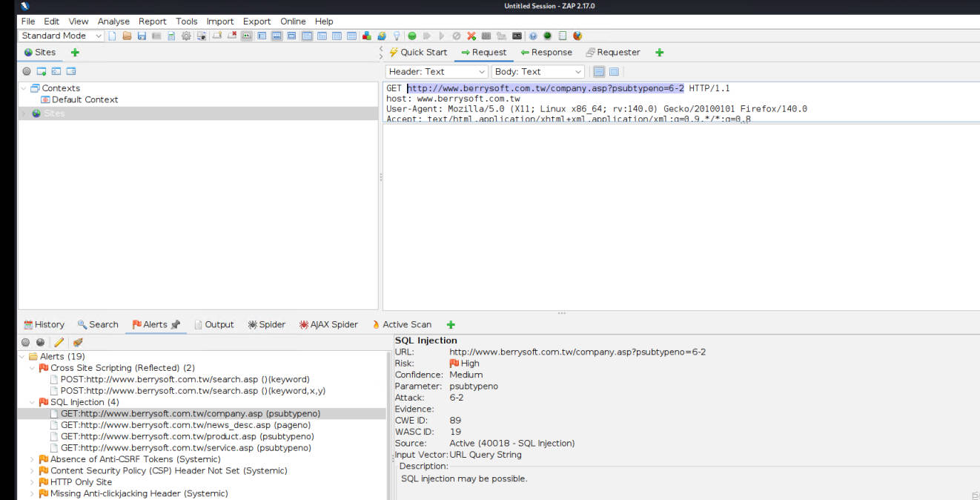Toggle scope filter target in Sites panel toolbar
The width and height of the screenshot is (980, 500).
click(x=27, y=71)
